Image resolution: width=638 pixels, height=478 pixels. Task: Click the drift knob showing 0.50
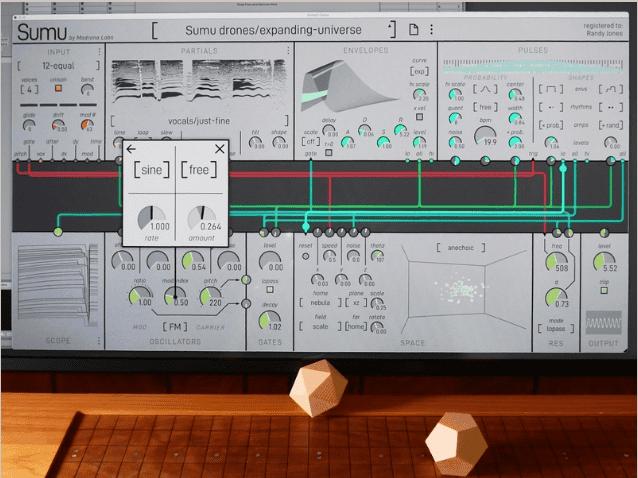(58, 125)
